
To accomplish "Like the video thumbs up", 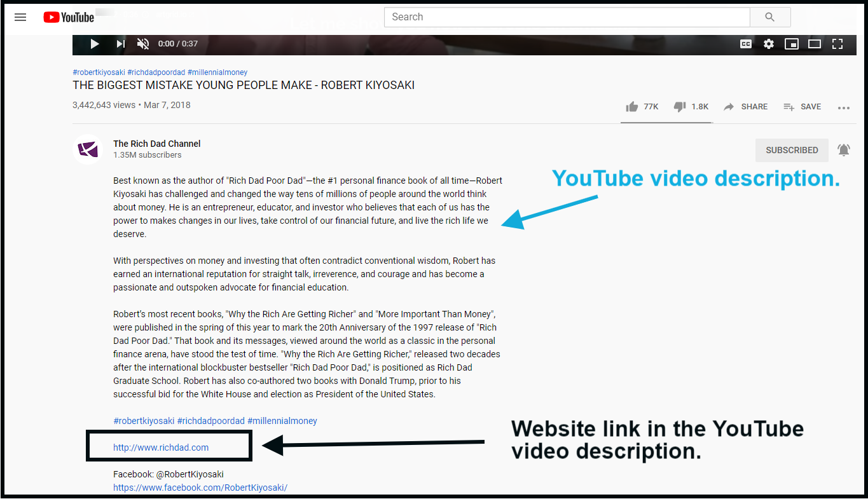I will tap(642, 107).
